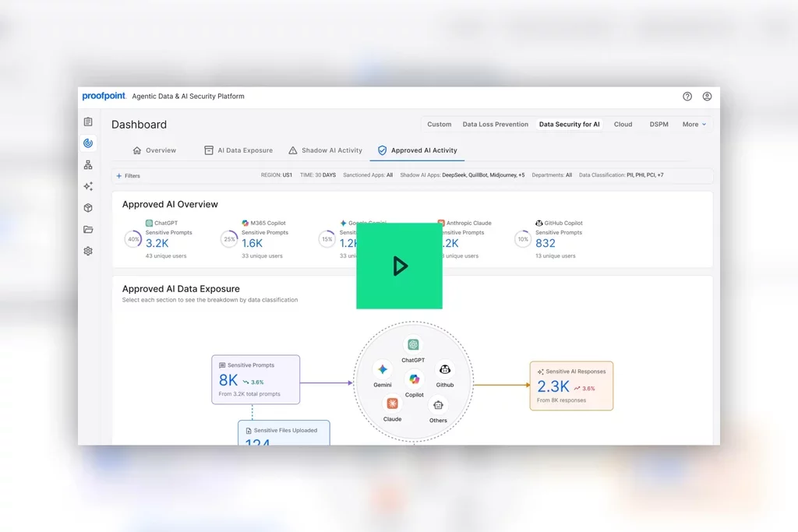
Task: Click the ChatGPT logo in overview
Action: point(149,223)
